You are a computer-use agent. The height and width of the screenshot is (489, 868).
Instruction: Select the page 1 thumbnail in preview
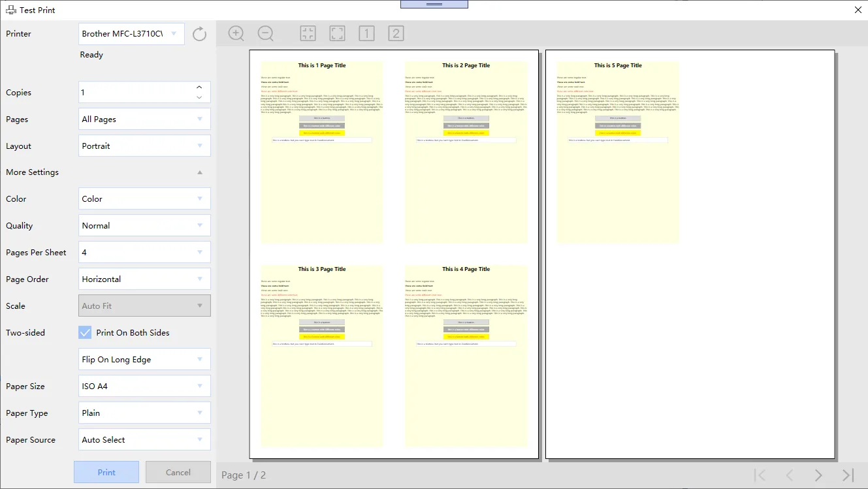point(322,152)
